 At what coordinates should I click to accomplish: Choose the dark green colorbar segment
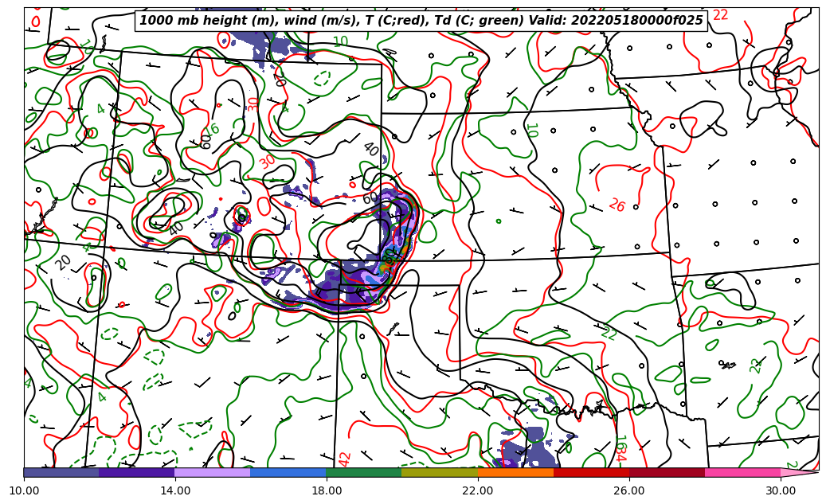click(x=363, y=472)
